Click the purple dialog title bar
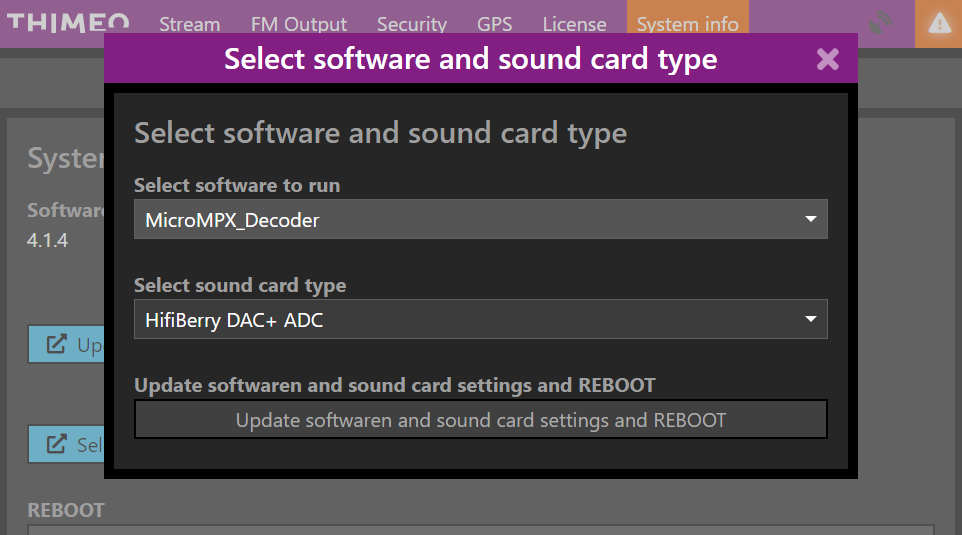The image size is (962, 535). point(470,59)
